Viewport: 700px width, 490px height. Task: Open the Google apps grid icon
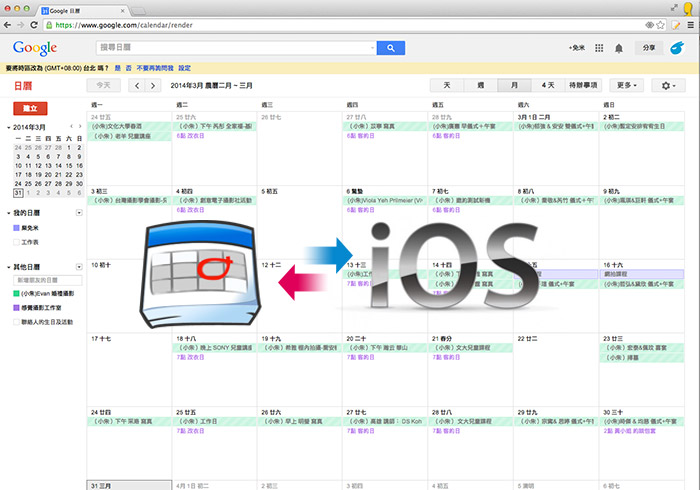click(x=599, y=48)
